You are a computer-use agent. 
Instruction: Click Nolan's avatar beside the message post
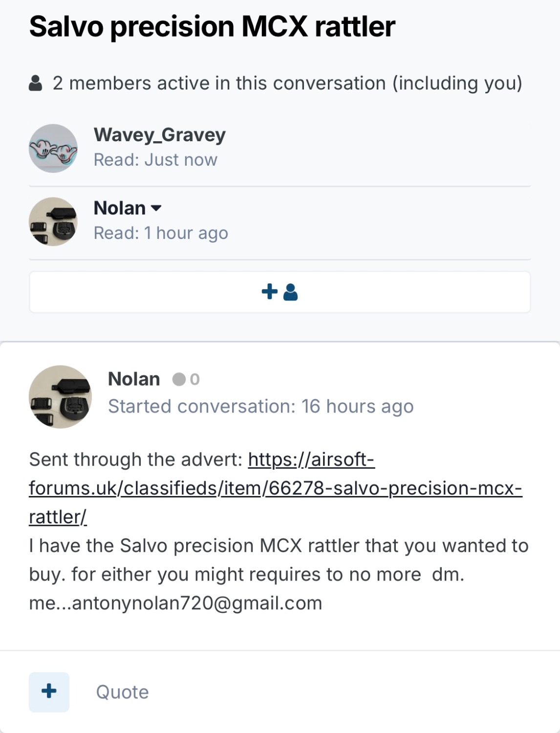coord(61,397)
